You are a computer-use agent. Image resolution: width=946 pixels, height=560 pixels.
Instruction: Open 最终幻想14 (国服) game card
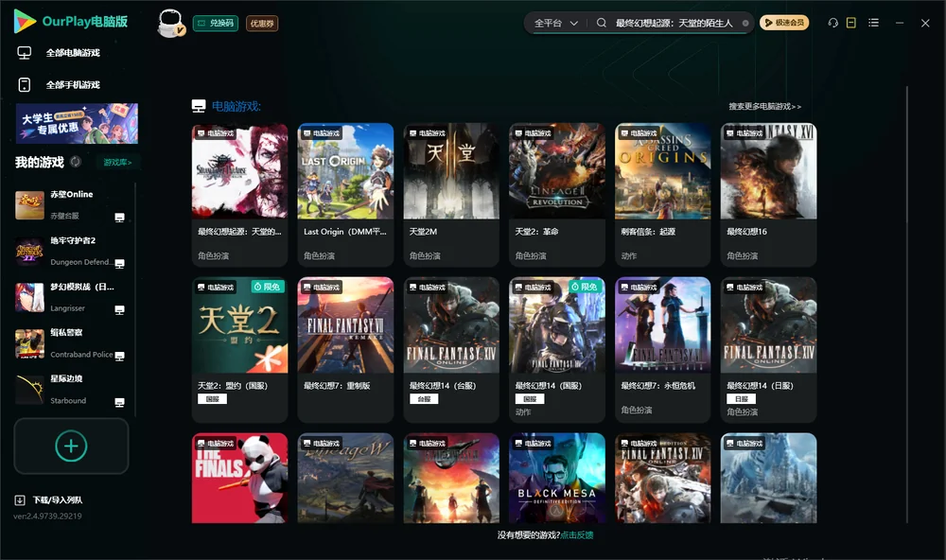(x=557, y=349)
